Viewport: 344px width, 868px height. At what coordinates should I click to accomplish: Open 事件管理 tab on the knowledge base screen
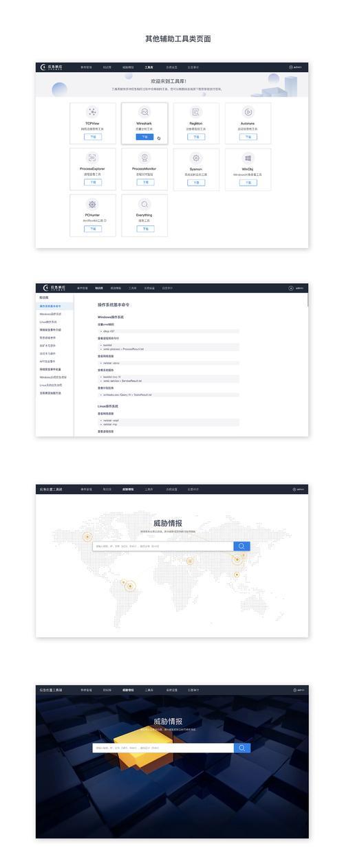[83, 288]
